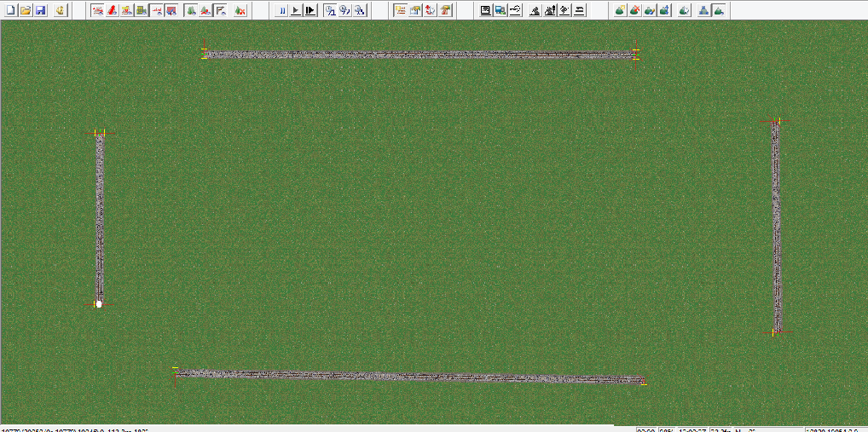Click the bottom end marker of right track
The width and height of the screenshot is (868, 432).
(x=776, y=332)
